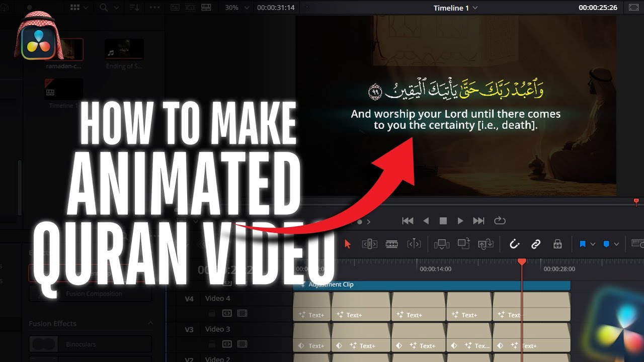Jump to the last frame of timeline

pos(478,221)
